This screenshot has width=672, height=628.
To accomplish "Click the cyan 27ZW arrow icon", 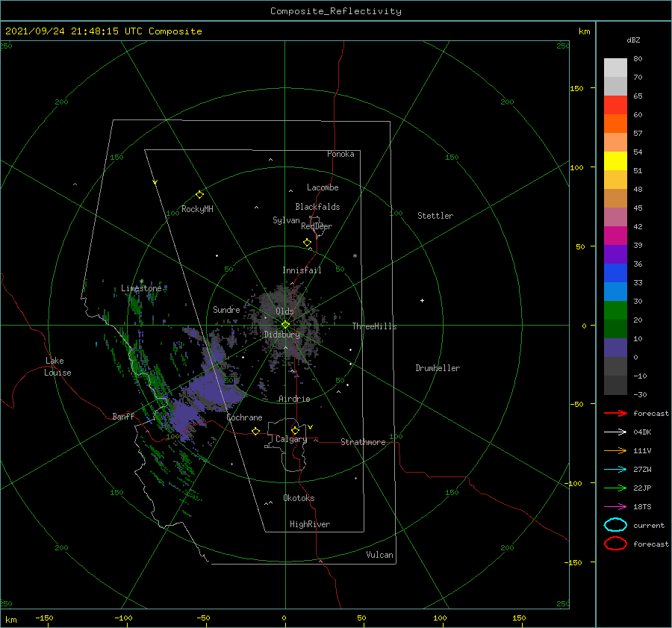I will coord(615,470).
